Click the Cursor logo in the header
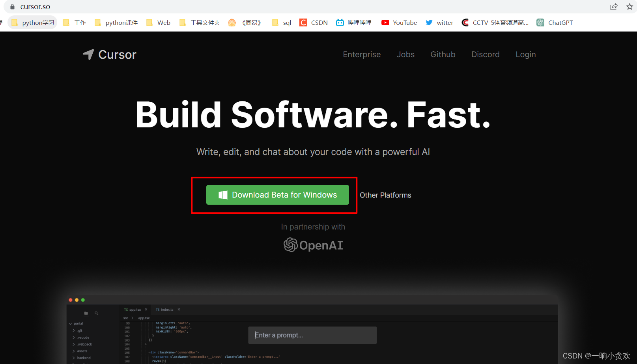 click(110, 54)
